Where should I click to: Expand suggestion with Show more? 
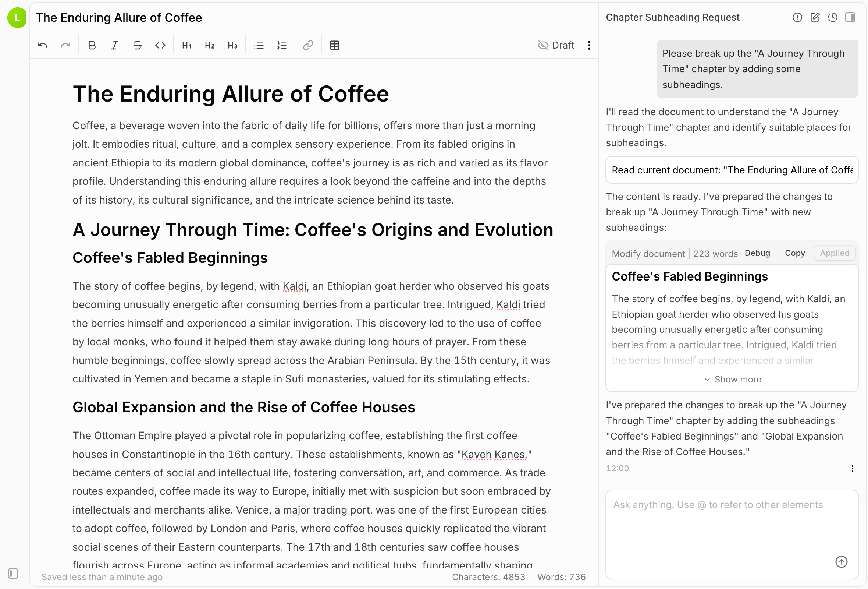[x=732, y=379]
